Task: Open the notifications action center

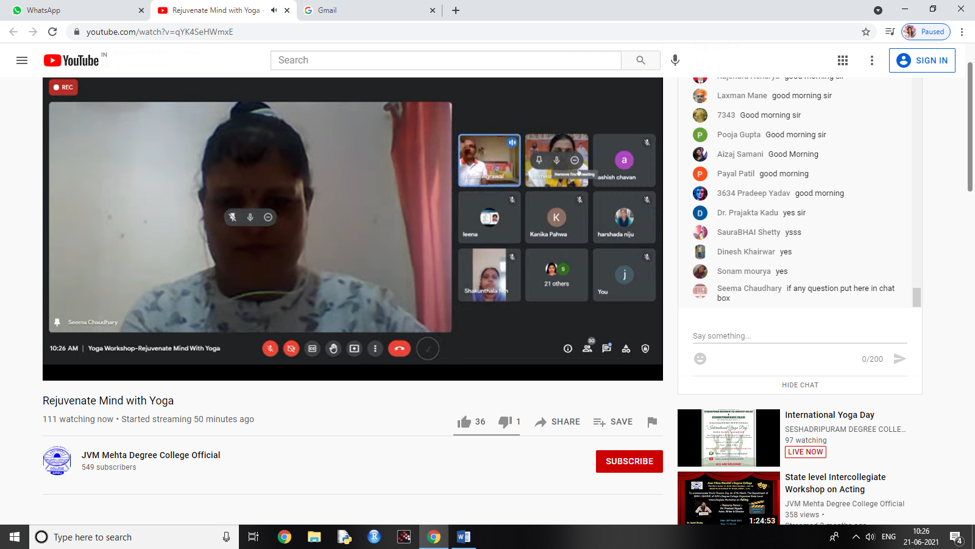Action: point(957,537)
